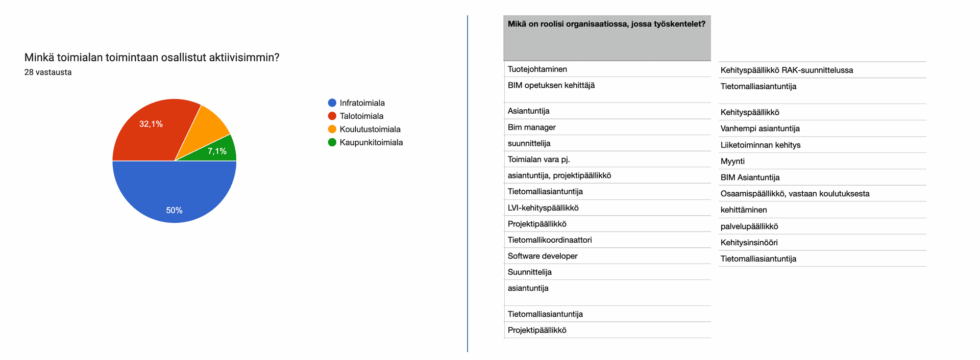Click the table header about roolisi organisaatiossa
Screen dimensions: 980x360
tap(606, 24)
